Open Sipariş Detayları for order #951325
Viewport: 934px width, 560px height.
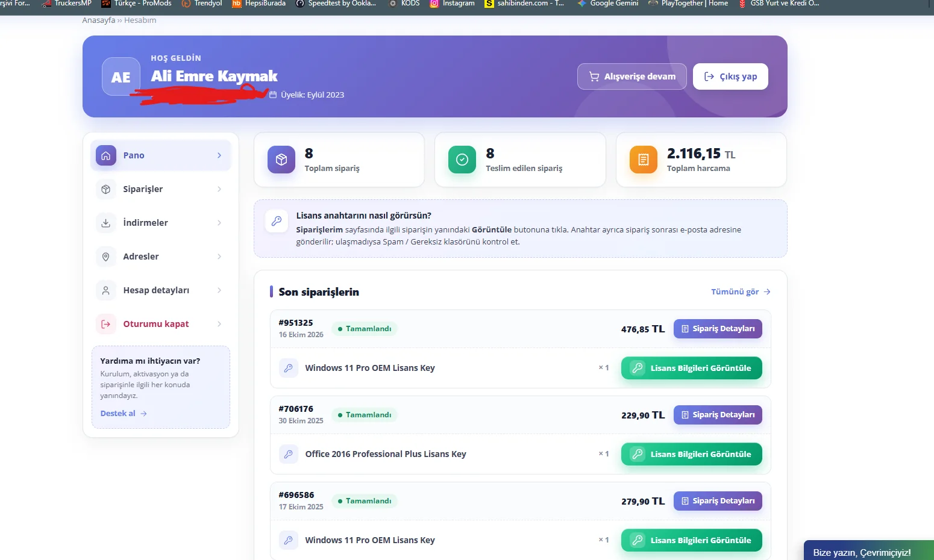pos(718,329)
